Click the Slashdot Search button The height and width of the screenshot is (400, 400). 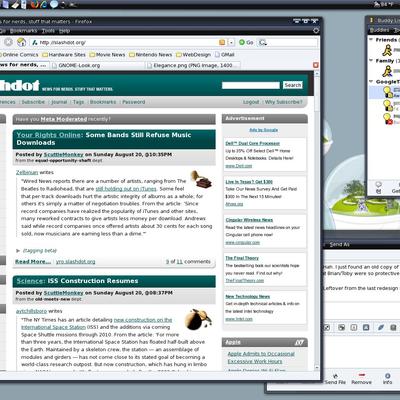click(x=293, y=85)
